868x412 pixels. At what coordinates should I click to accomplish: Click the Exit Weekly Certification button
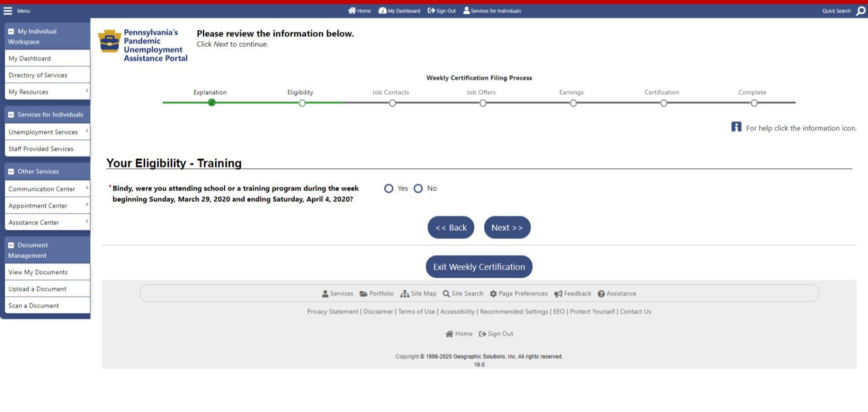[479, 267]
